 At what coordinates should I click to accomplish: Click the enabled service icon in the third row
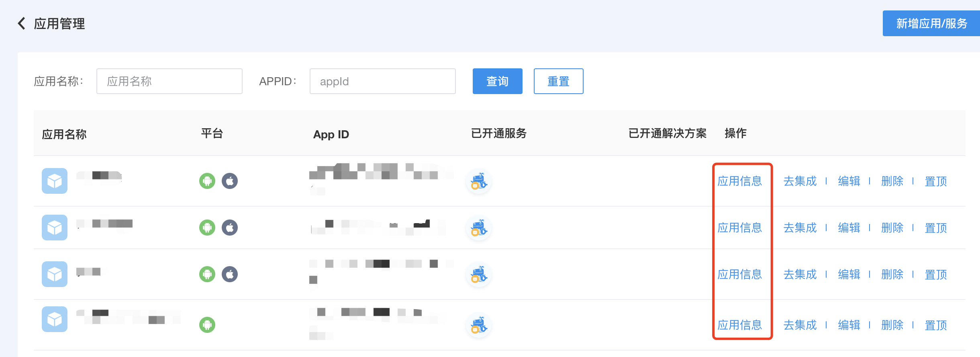coord(479,275)
